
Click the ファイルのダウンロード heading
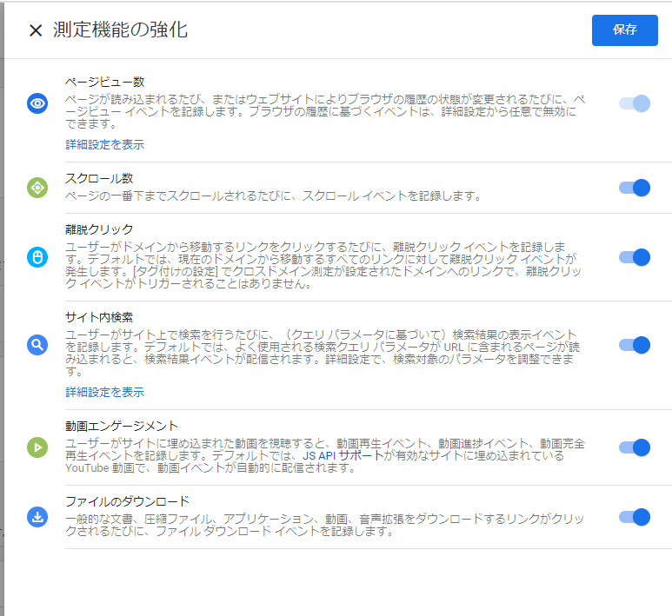127,501
